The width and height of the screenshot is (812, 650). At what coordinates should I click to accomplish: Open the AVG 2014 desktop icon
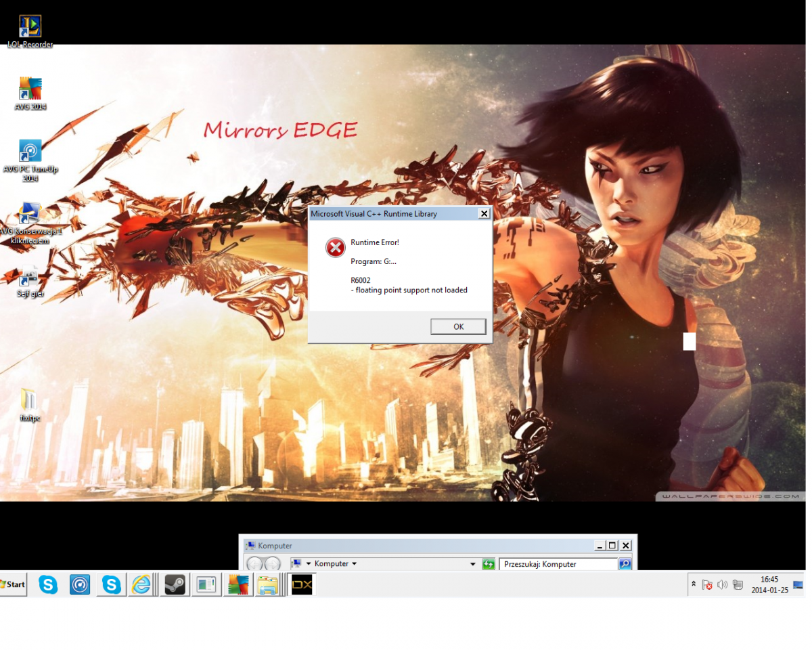coord(30,93)
